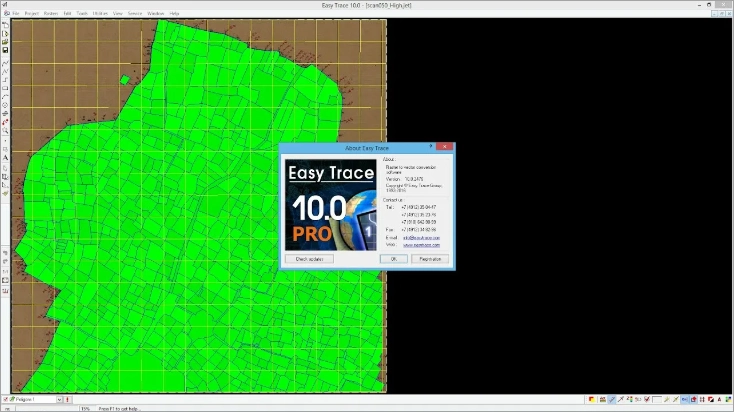The width and height of the screenshot is (734, 412).
Task: Click the New file icon in left toolbar
Action: tap(5, 25)
